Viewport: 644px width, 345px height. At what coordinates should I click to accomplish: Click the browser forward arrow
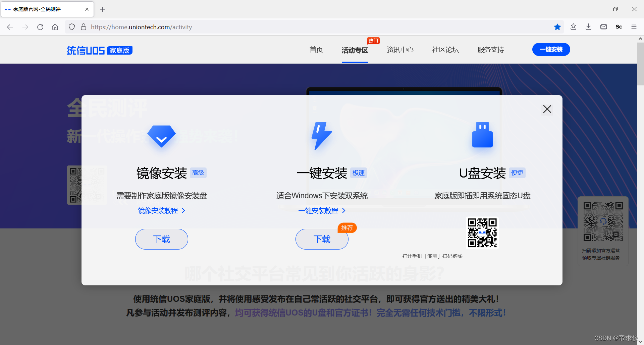25,27
